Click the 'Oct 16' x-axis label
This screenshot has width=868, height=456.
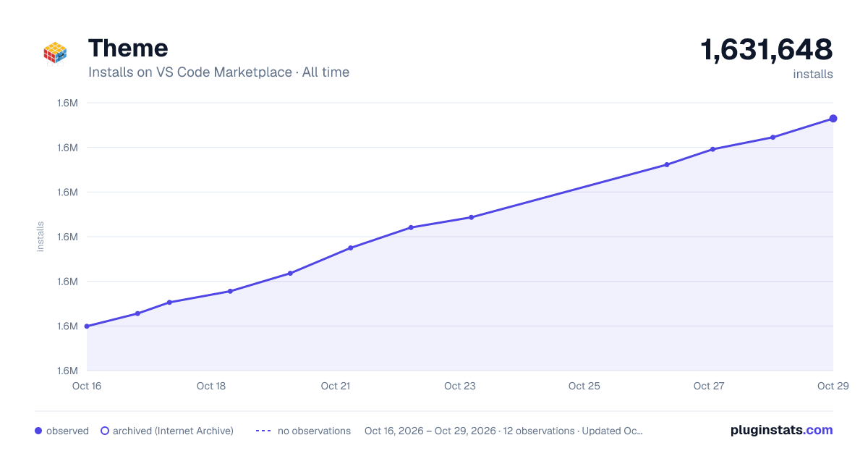coord(87,386)
